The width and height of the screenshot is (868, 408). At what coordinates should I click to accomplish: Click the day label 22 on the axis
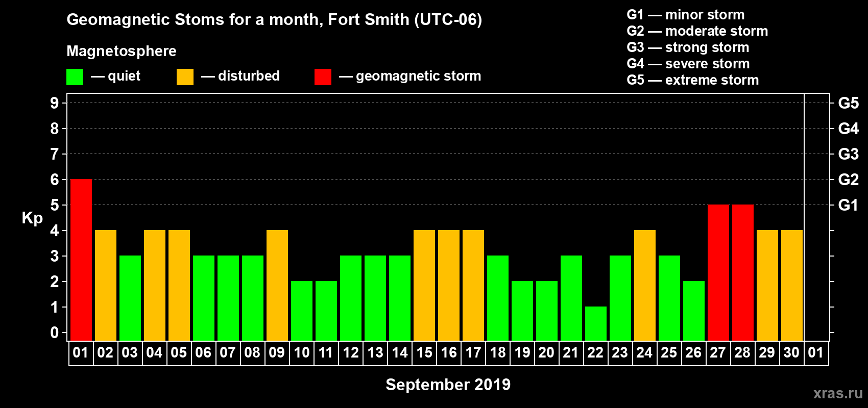[x=595, y=353]
